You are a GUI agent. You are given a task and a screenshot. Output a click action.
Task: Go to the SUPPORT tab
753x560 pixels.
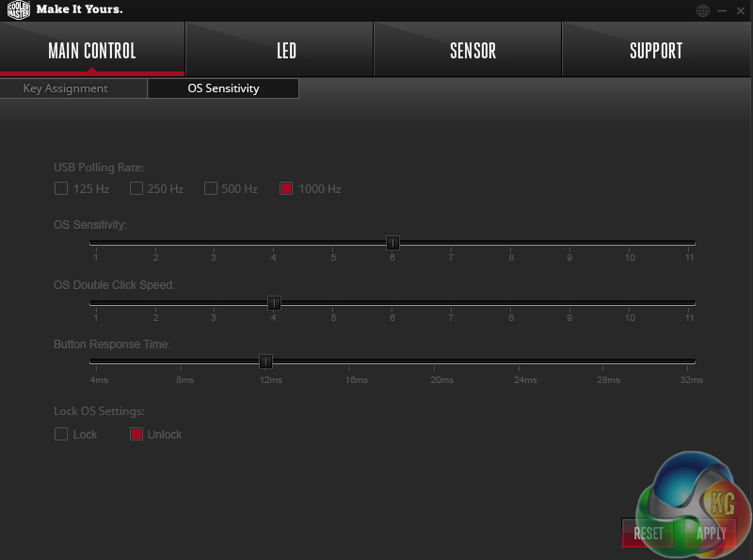(656, 50)
